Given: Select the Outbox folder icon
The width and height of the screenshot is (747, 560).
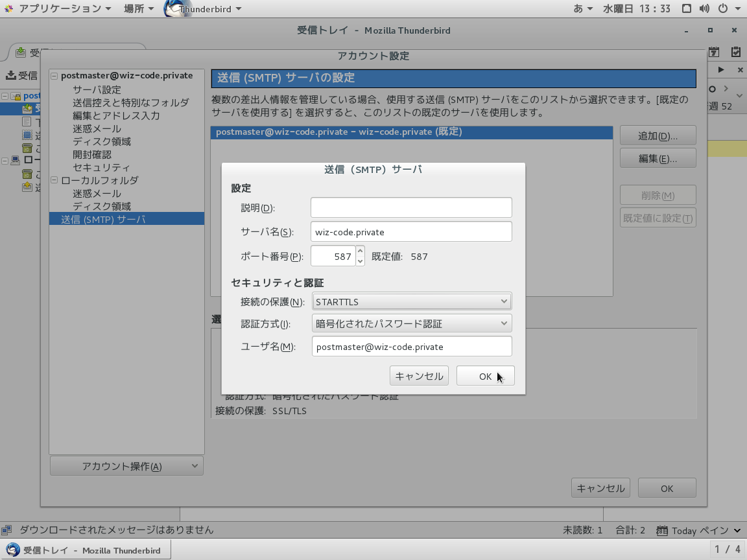Looking at the screenshot, I should [27, 187].
